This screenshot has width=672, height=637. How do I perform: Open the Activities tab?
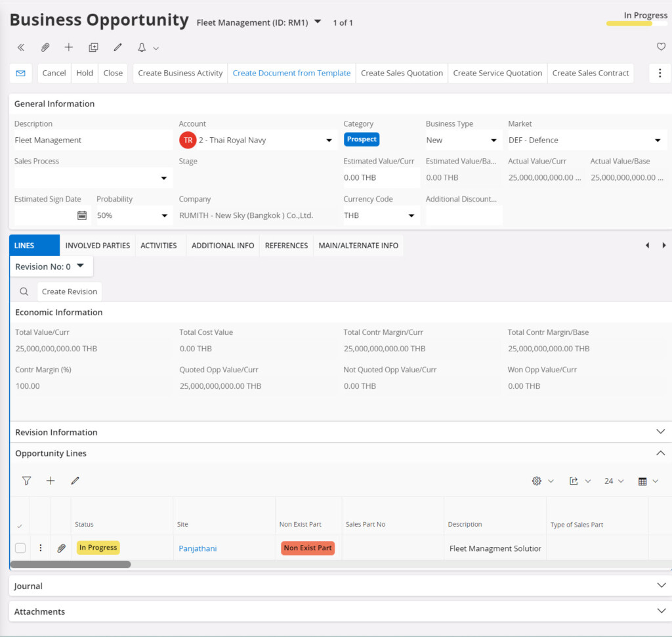(x=159, y=246)
